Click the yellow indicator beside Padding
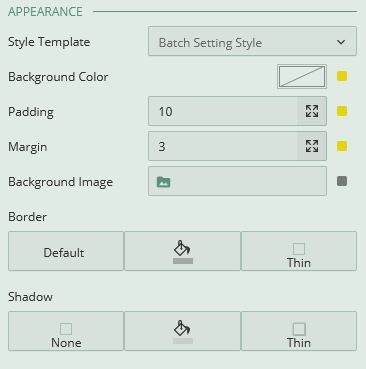This screenshot has width=366, height=369. pyautogui.click(x=342, y=111)
